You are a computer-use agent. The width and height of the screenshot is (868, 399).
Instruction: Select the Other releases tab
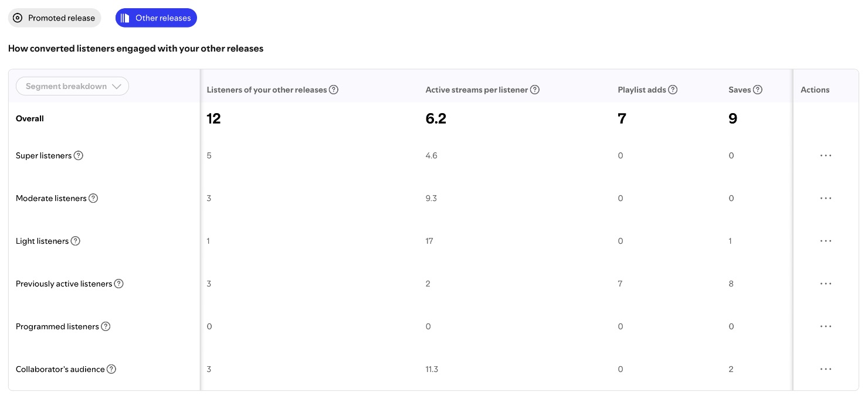point(156,18)
